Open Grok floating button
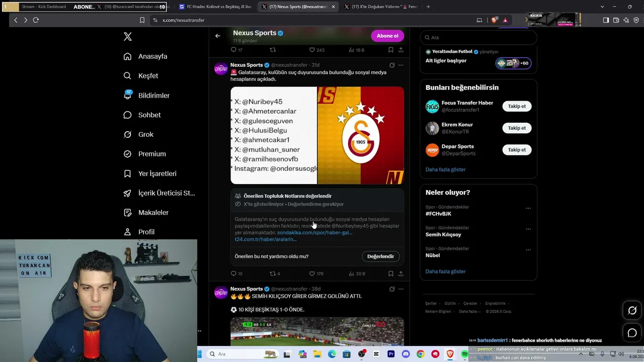 [632, 310]
